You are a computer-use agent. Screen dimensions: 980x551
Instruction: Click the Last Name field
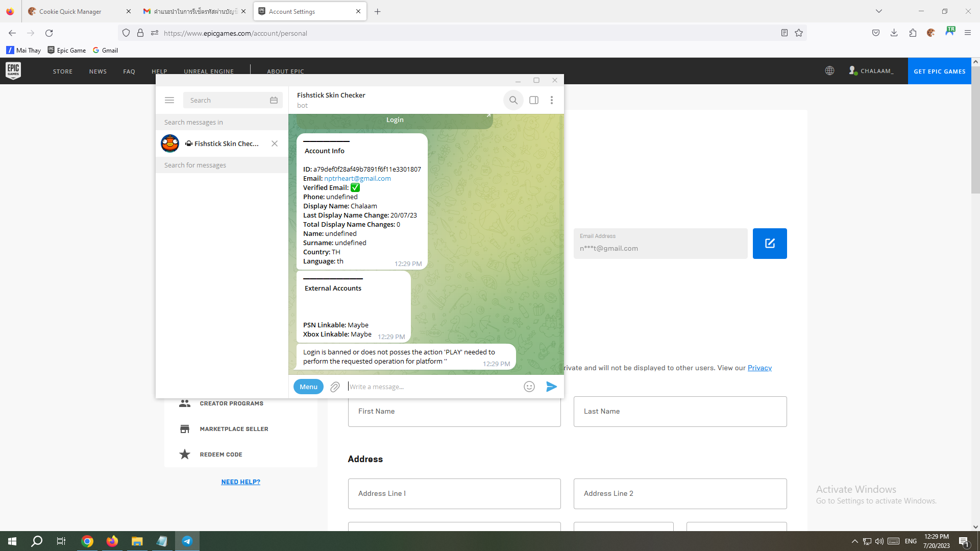pyautogui.click(x=680, y=412)
